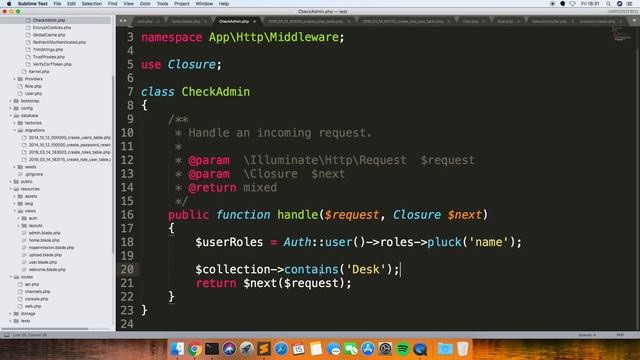The width and height of the screenshot is (640, 360).
Task: Open the Notes app in dock
Action: tap(316, 349)
